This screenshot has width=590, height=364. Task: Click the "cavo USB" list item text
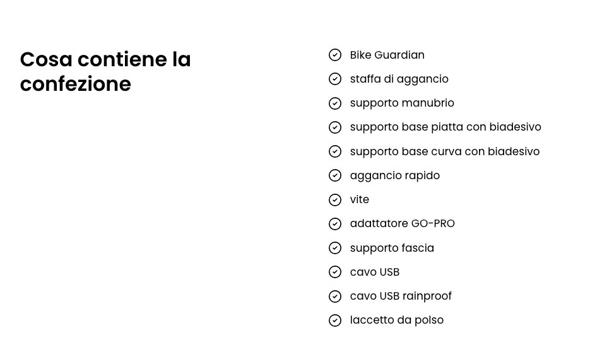click(x=374, y=272)
